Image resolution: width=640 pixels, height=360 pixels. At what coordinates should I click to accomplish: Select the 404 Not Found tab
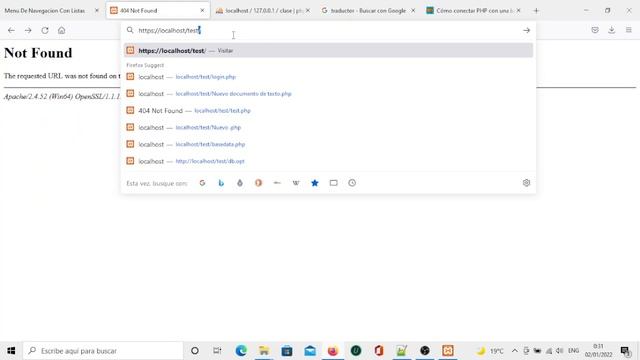coord(158,11)
